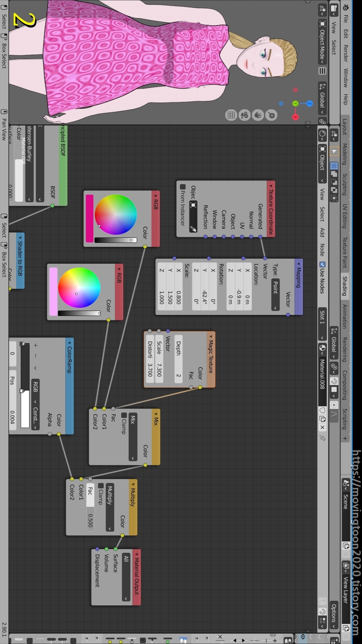Unlink material with the X icon

click(x=322, y=427)
